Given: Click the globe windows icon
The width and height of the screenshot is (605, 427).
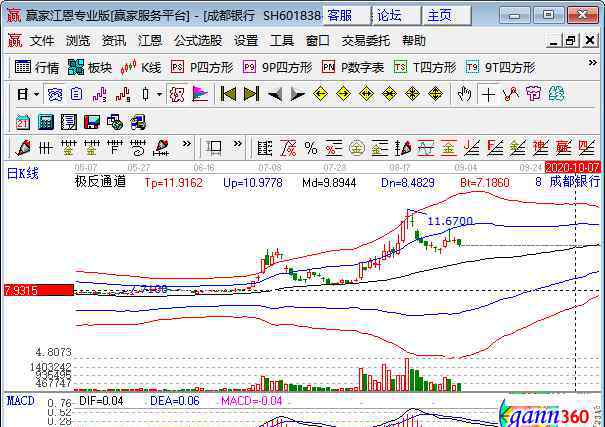Looking at the screenshot, I should (115, 122).
